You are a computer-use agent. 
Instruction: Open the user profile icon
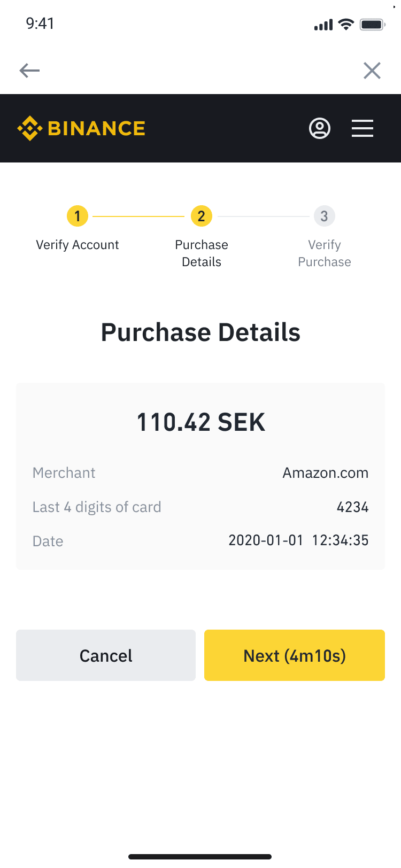[x=320, y=128]
